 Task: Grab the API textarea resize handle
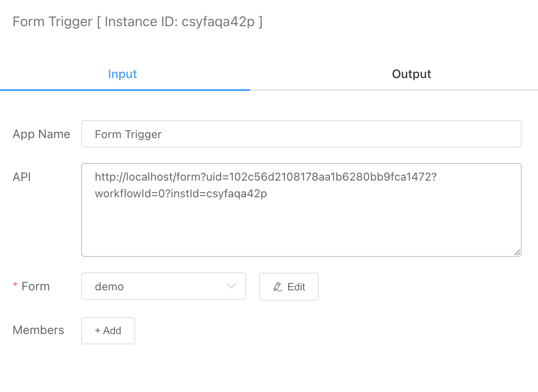517,253
